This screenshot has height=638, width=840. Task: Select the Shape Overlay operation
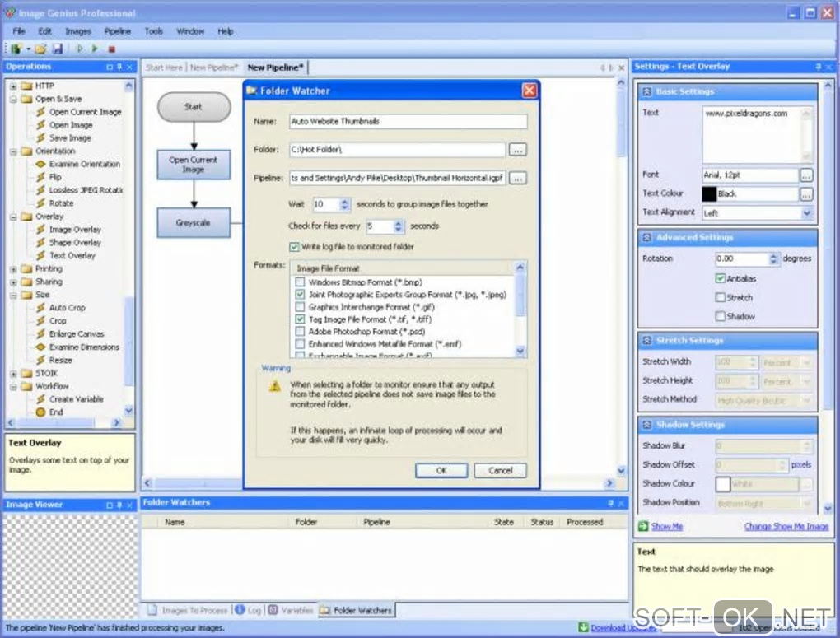pos(75,242)
